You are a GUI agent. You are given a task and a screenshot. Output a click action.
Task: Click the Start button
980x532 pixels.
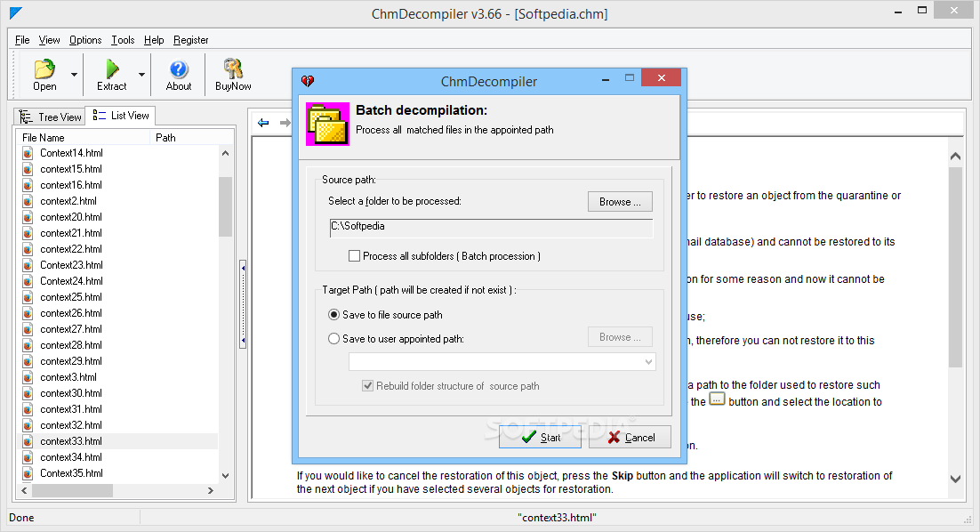pos(540,437)
